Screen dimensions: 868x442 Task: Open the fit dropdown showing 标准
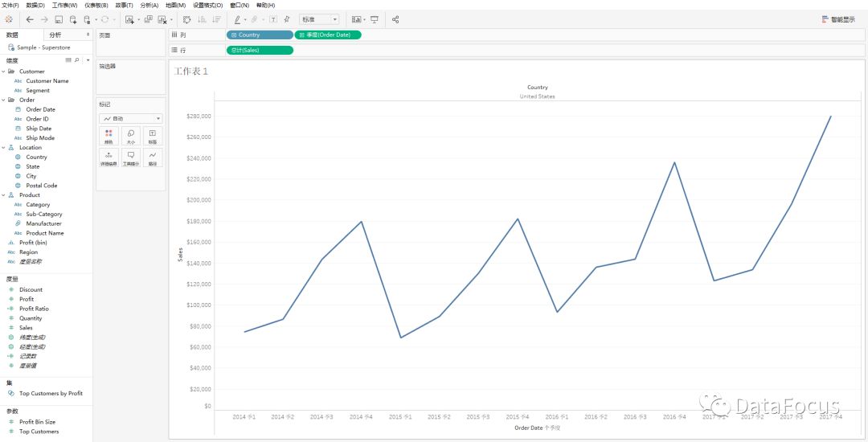click(319, 19)
